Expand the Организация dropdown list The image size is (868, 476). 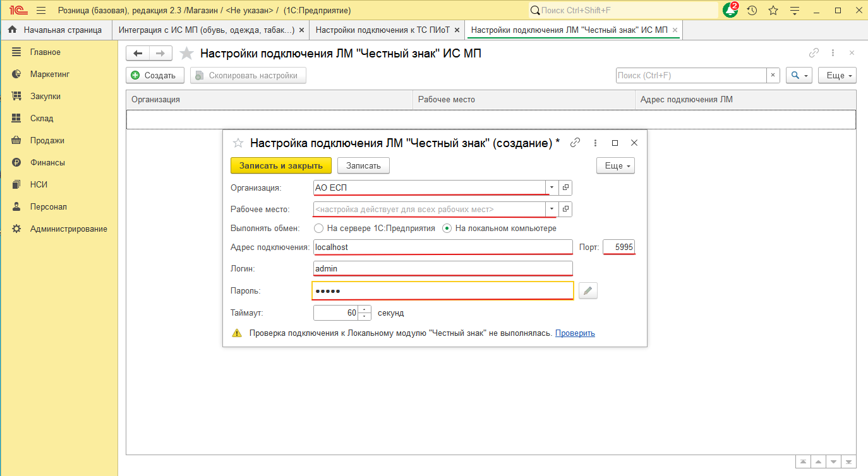pos(552,187)
